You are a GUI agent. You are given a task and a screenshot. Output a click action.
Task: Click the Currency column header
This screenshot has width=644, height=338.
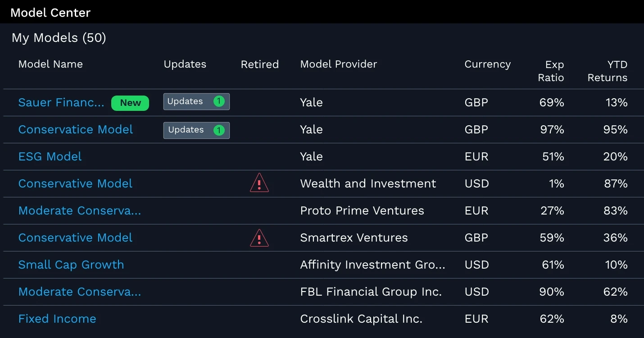pyautogui.click(x=487, y=64)
